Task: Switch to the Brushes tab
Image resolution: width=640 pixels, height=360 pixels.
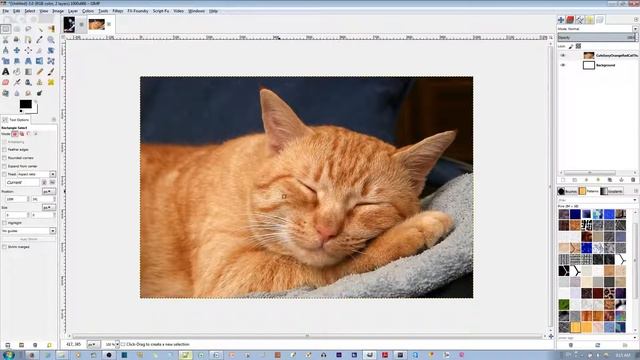Action: coord(568,191)
